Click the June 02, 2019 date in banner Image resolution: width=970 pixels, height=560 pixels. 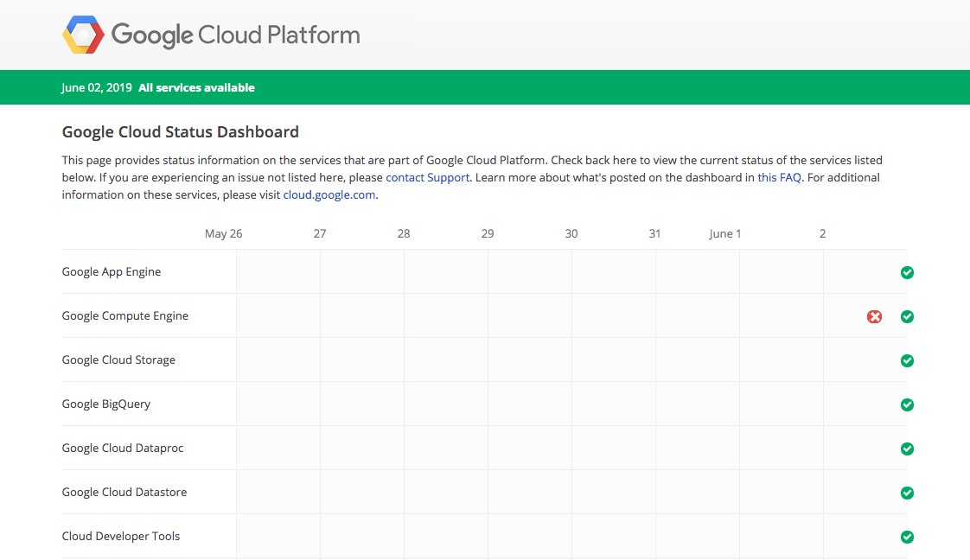click(x=97, y=88)
